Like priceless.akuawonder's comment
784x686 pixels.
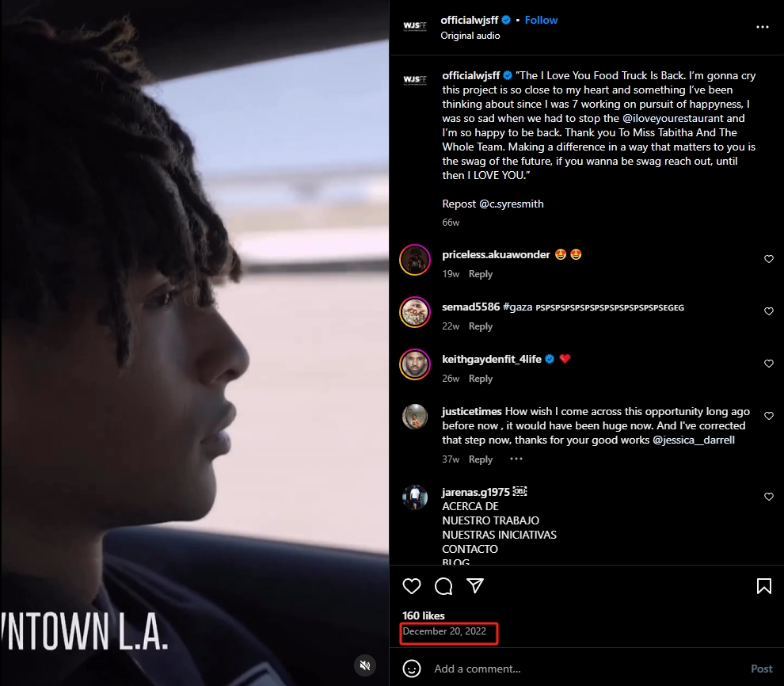(768, 259)
